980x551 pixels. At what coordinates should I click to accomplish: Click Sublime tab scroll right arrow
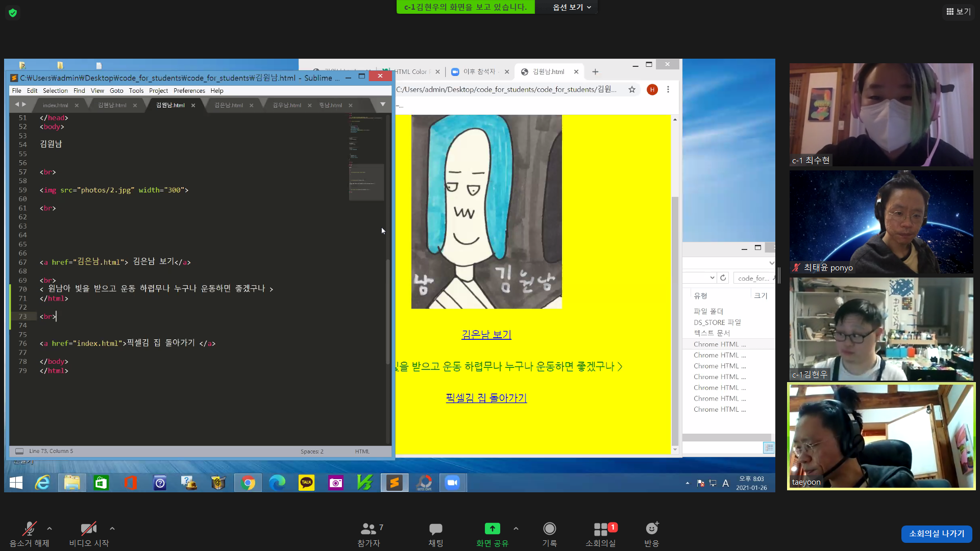click(x=23, y=104)
